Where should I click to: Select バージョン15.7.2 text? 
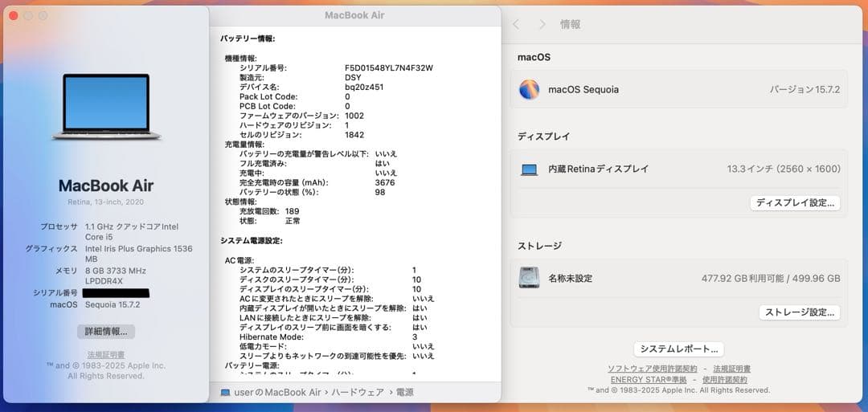[805, 90]
